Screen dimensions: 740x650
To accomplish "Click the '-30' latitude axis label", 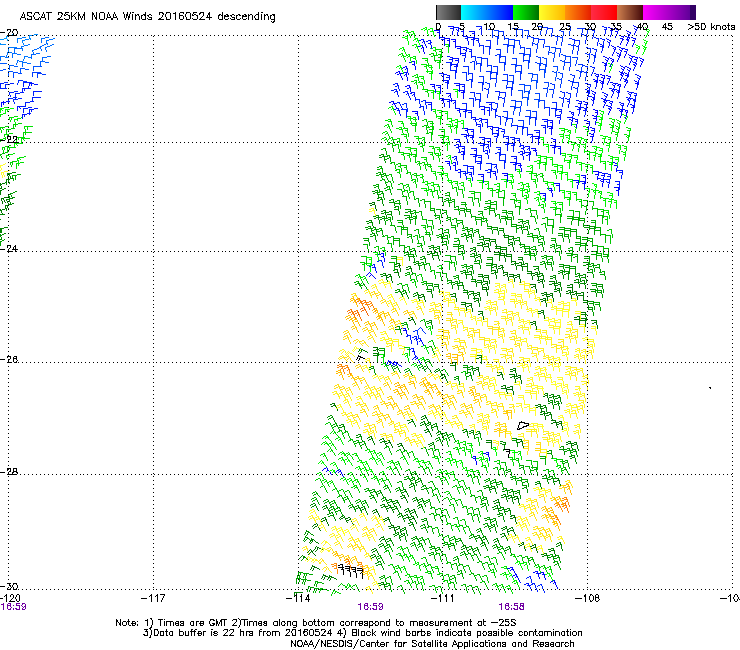I will (9, 586).
